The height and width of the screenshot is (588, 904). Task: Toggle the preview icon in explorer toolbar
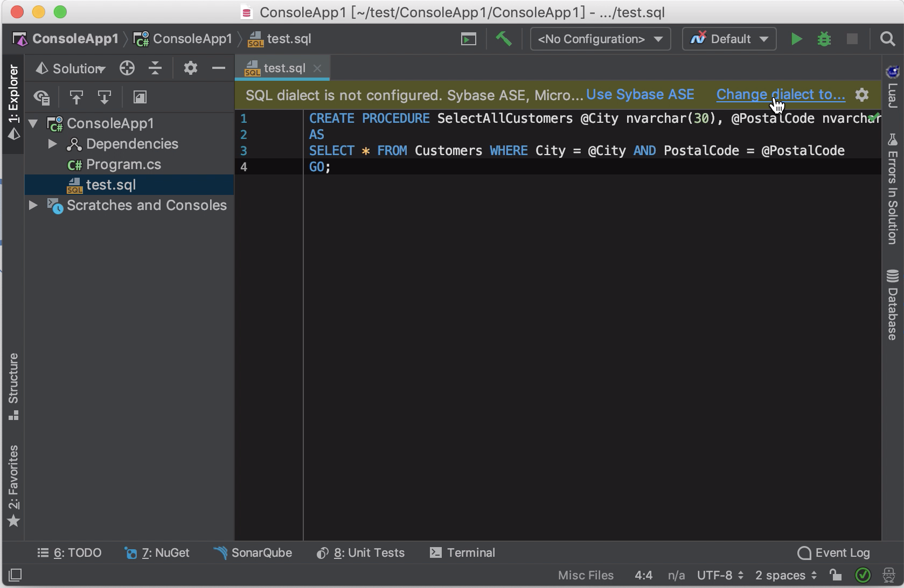click(x=140, y=97)
